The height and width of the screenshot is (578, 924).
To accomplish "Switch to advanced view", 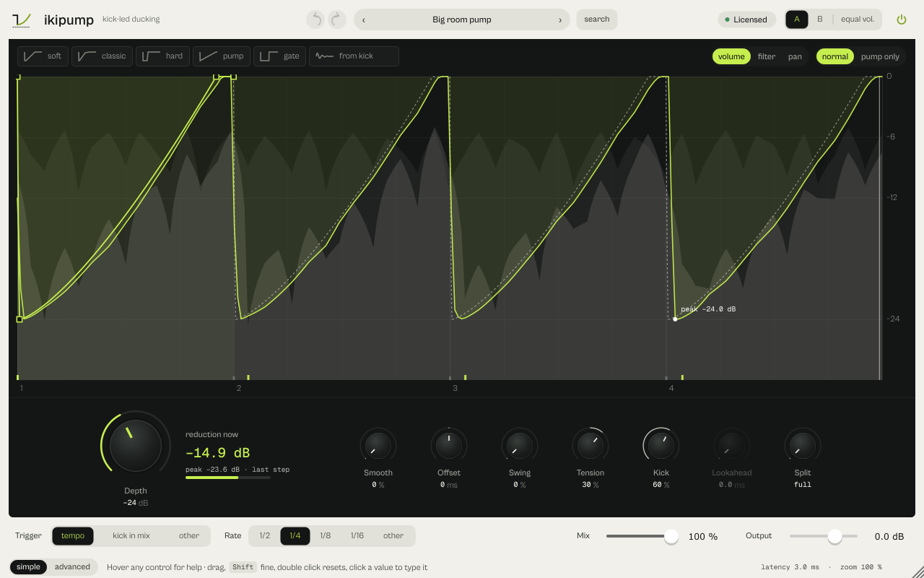I will pyautogui.click(x=72, y=567).
